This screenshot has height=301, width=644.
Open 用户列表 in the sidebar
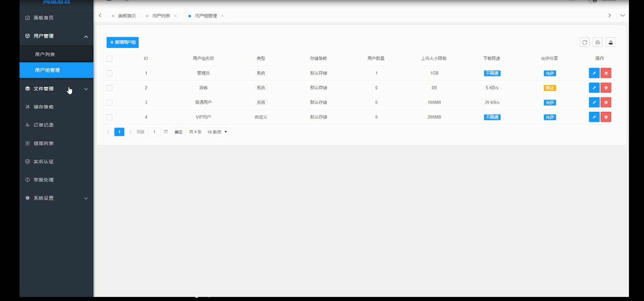(x=45, y=54)
